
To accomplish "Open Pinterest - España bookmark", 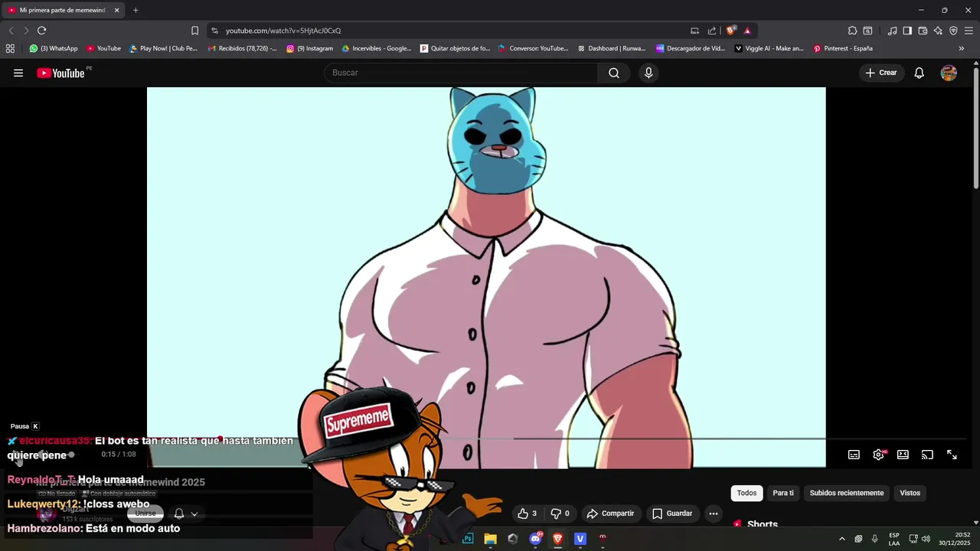I will coord(843,48).
